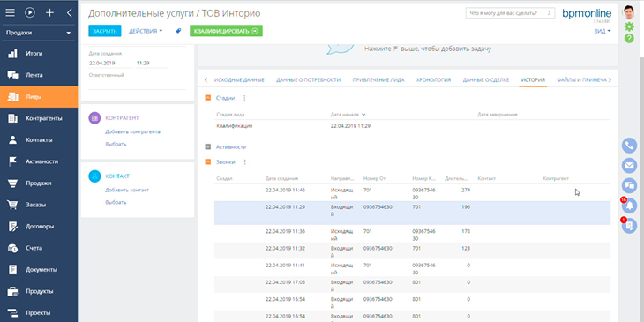Open the Счета section
Image resolution: width=644 pixels, height=322 pixels.
[39, 248]
